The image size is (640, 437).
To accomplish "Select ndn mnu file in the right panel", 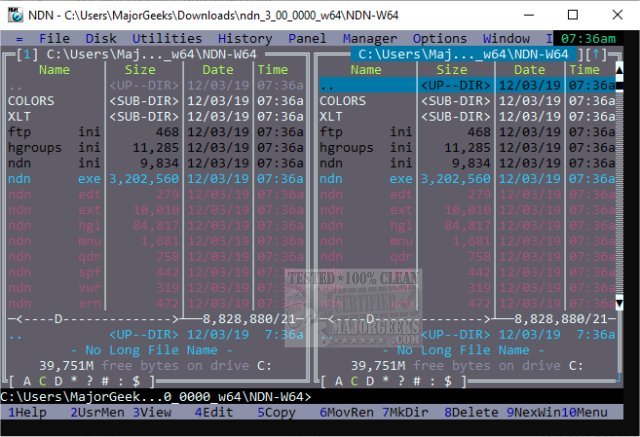I will (467, 241).
